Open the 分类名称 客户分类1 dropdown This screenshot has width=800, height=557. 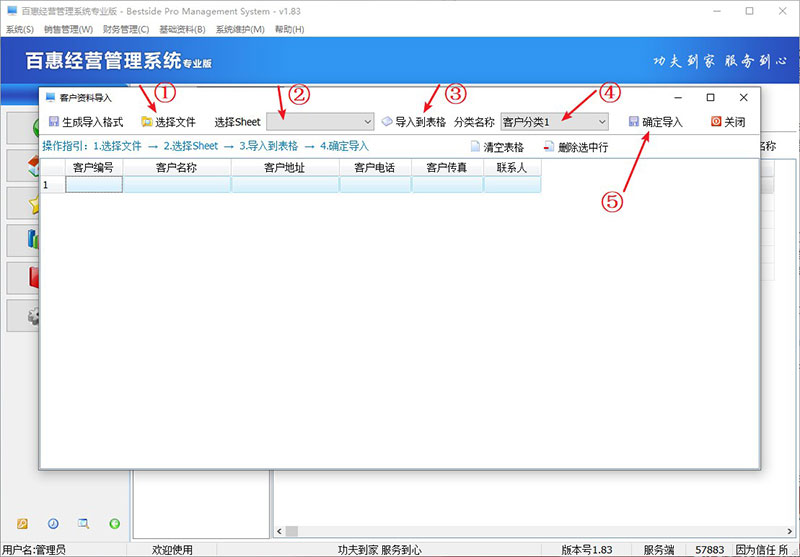554,122
